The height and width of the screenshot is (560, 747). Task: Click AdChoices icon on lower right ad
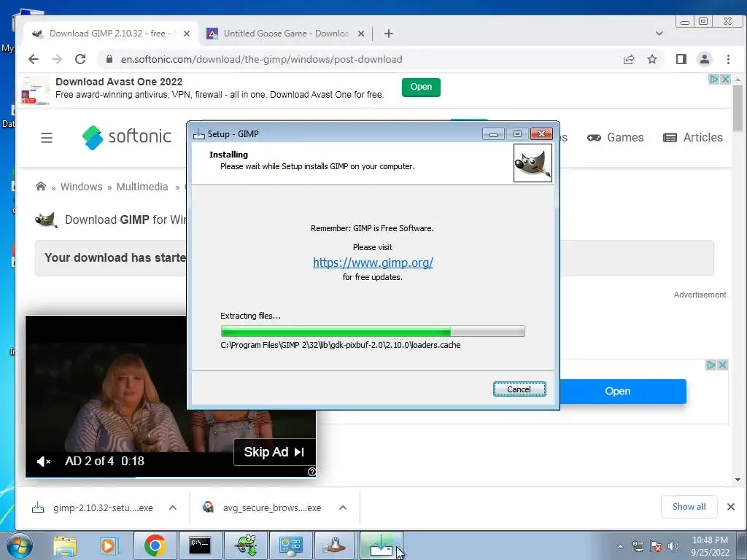tap(711, 365)
